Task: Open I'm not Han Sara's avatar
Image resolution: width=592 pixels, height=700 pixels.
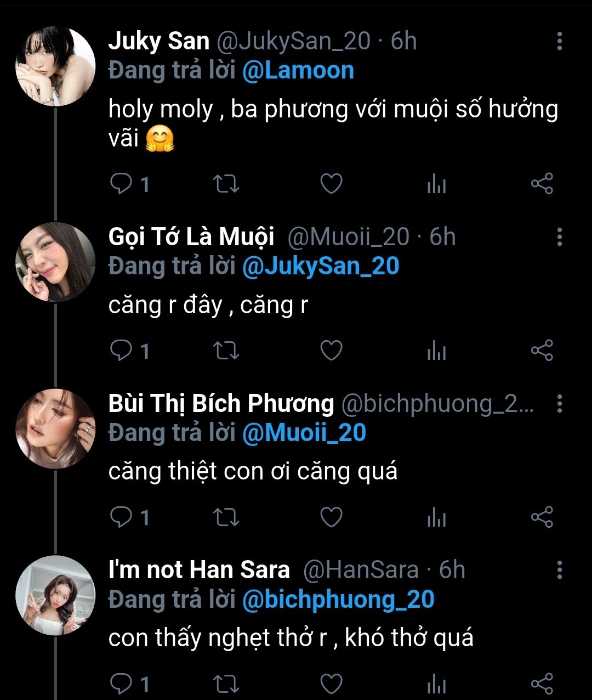Action: click(x=55, y=595)
